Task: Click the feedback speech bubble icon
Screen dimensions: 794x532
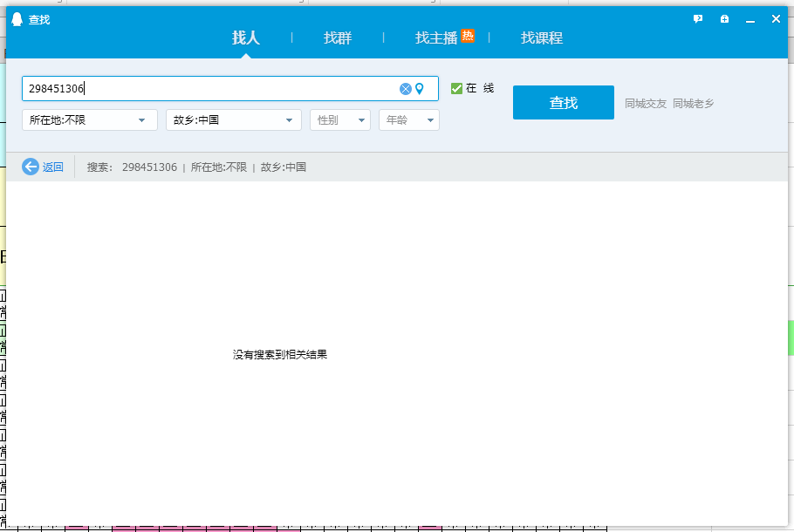Action: [x=698, y=19]
